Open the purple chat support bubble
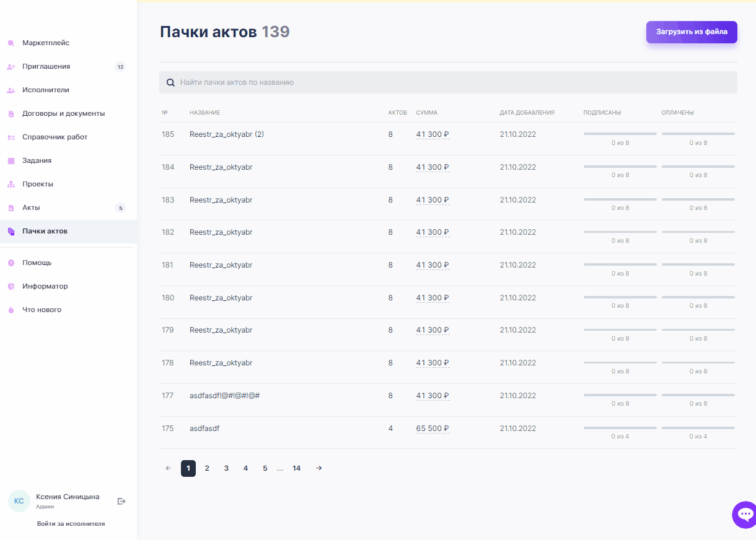756x540 pixels. click(x=744, y=514)
